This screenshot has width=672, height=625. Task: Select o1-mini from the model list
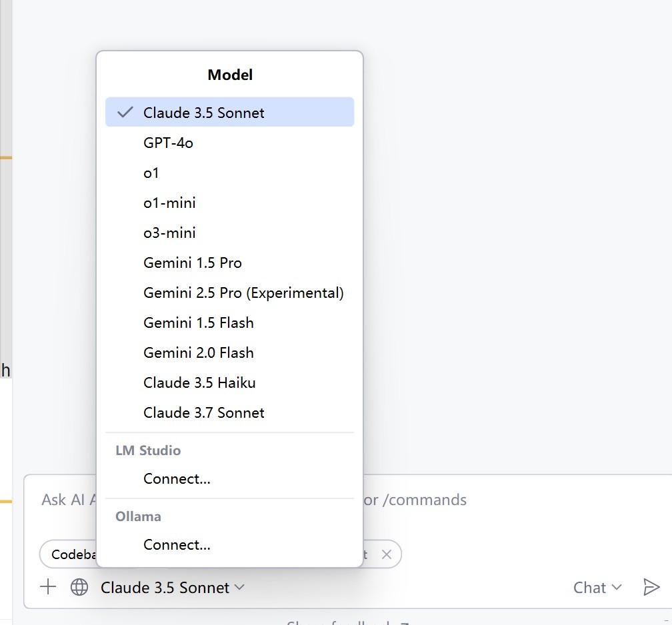(169, 203)
